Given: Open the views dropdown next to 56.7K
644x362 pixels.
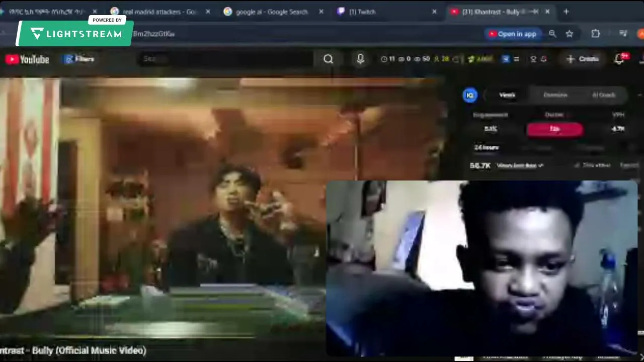Looking at the screenshot, I should coord(520,165).
